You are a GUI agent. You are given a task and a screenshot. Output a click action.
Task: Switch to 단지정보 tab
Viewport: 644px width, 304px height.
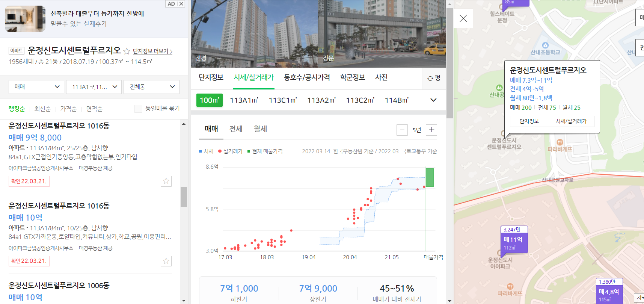211,77
